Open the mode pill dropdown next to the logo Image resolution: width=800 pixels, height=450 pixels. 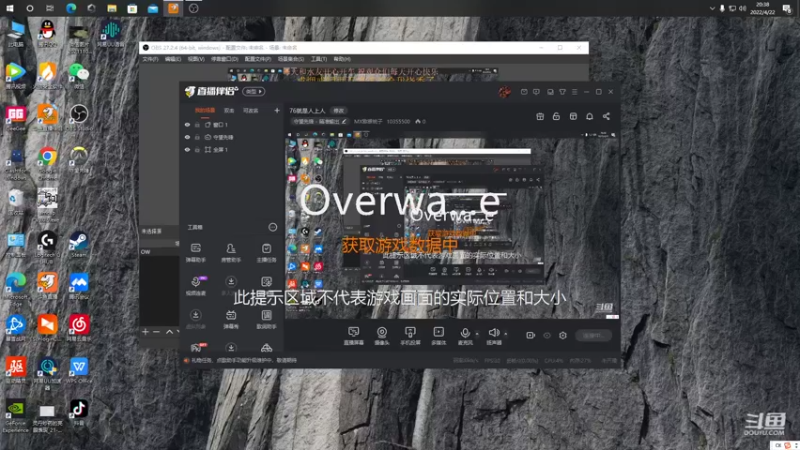click(254, 92)
